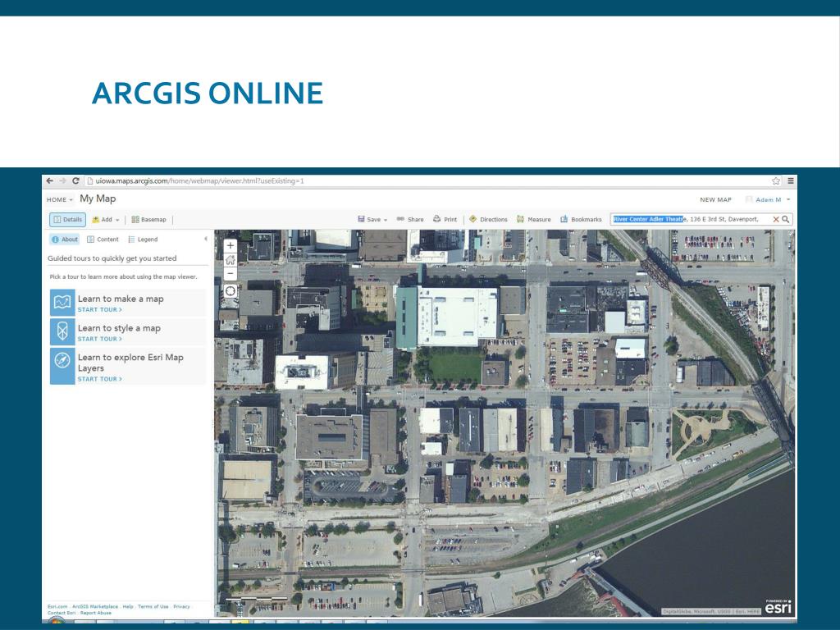
Task: Open the Terms of Use footer link
Action: pyautogui.click(x=153, y=606)
